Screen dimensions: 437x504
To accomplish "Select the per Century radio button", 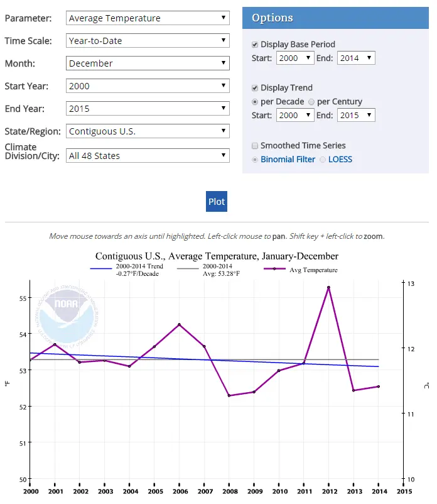I will [311, 102].
